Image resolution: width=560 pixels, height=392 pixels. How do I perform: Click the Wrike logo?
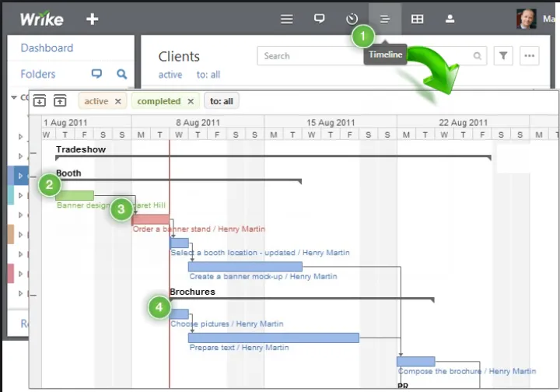coord(42,19)
